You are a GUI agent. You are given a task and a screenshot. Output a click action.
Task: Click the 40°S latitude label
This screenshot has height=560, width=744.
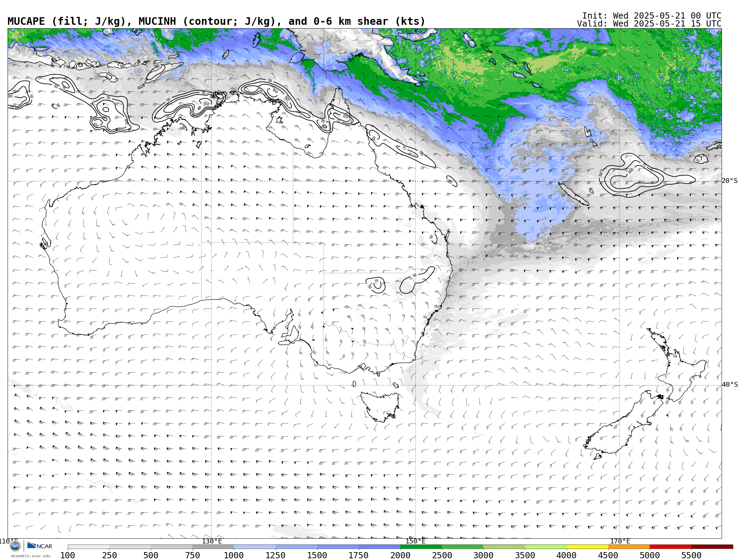[x=730, y=385]
